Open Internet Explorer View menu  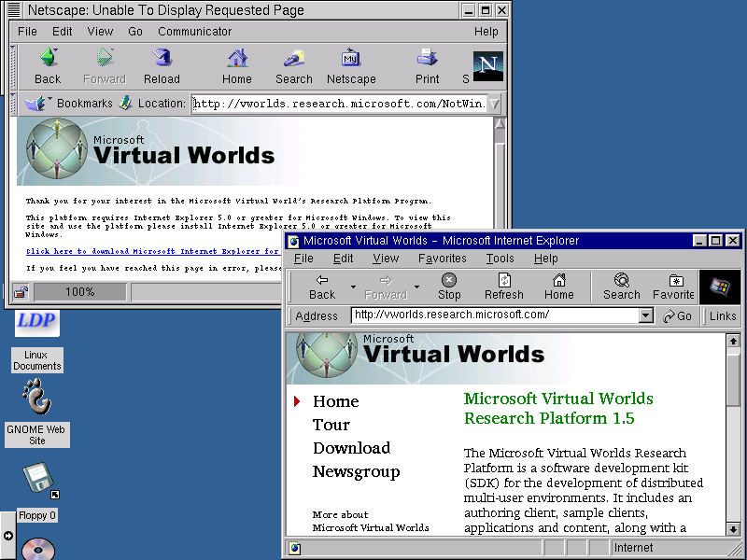pos(386,259)
